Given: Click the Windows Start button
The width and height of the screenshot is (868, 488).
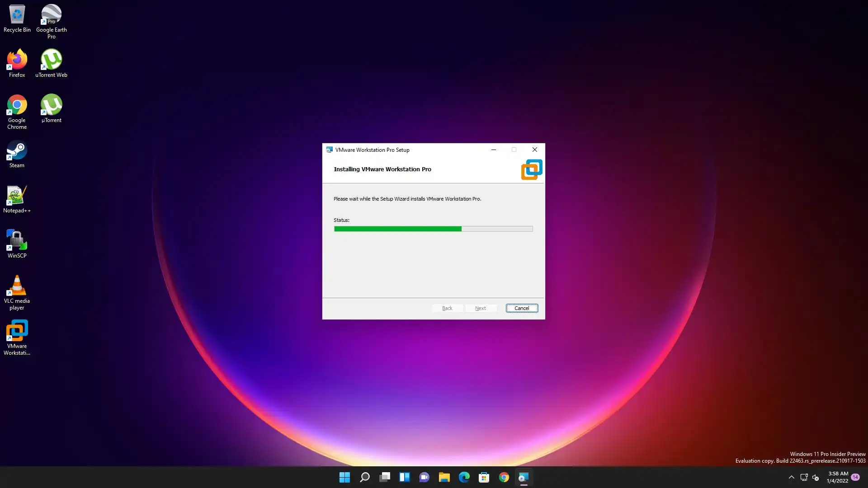Looking at the screenshot, I should click(344, 477).
